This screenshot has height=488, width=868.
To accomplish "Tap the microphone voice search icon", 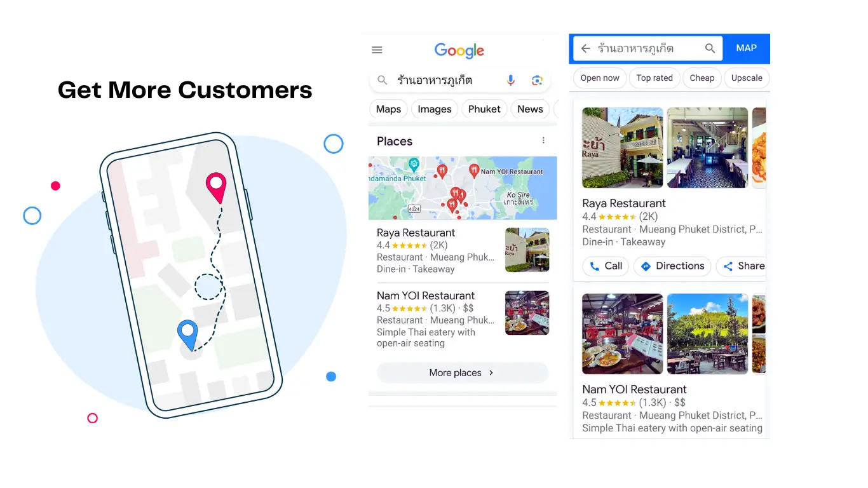I will coord(511,80).
